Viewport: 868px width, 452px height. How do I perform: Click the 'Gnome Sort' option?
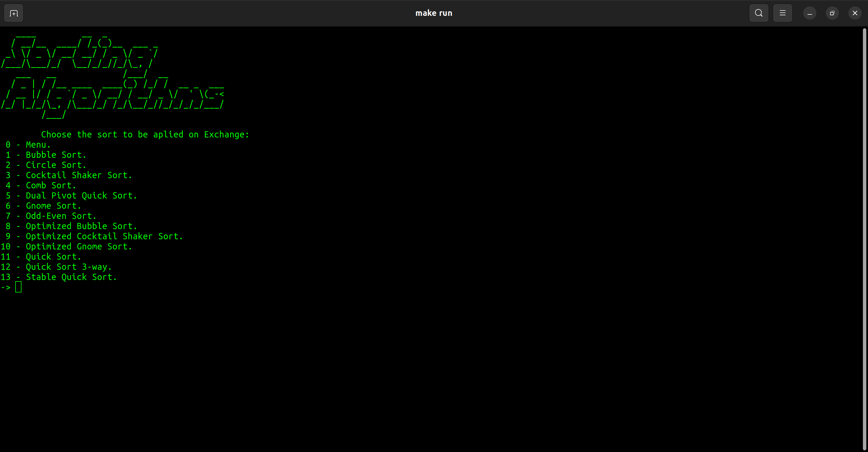point(53,206)
